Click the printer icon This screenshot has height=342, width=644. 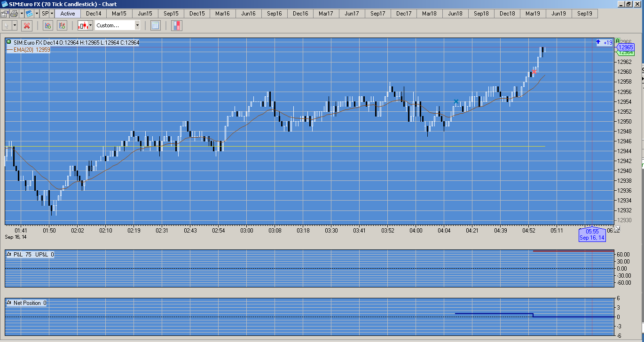[x=13, y=14]
